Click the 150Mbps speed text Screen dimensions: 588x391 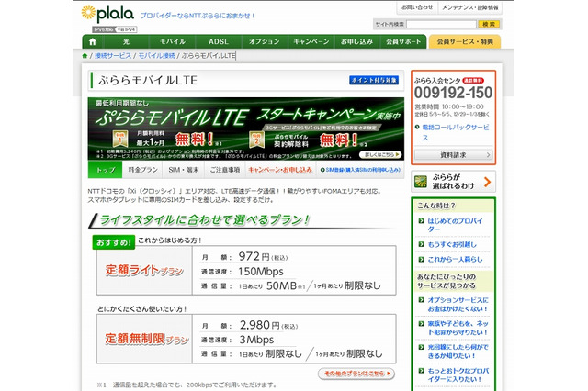(x=261, y=272)
